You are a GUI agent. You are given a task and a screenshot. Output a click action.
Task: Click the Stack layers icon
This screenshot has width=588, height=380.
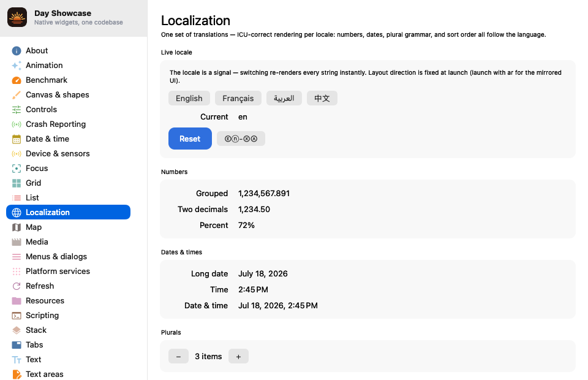(17, 330)
